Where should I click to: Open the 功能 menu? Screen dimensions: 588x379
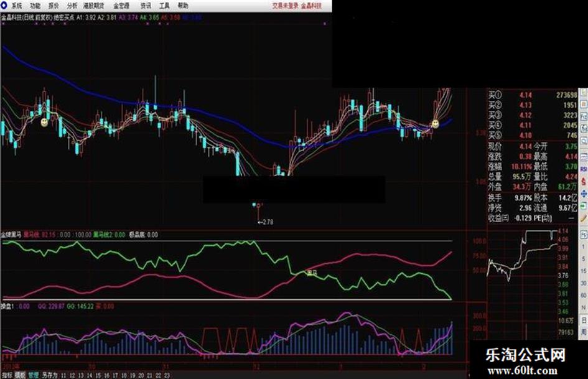35,6
